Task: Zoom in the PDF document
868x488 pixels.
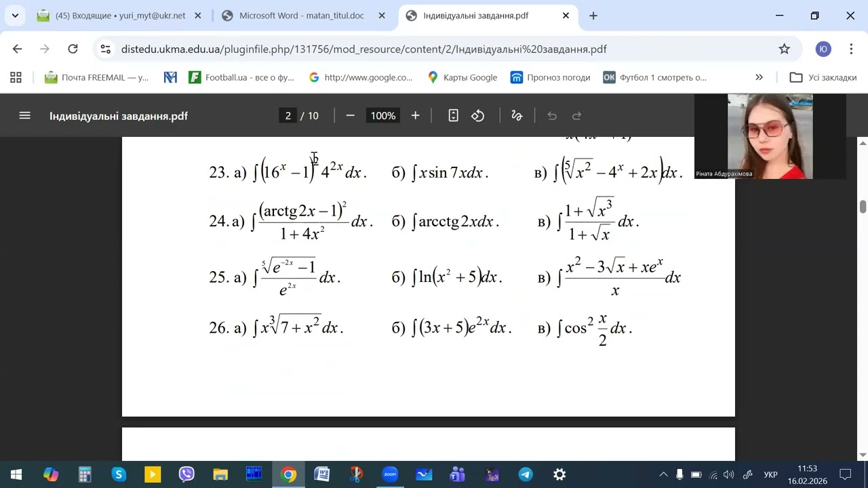Action: point(415,116)
